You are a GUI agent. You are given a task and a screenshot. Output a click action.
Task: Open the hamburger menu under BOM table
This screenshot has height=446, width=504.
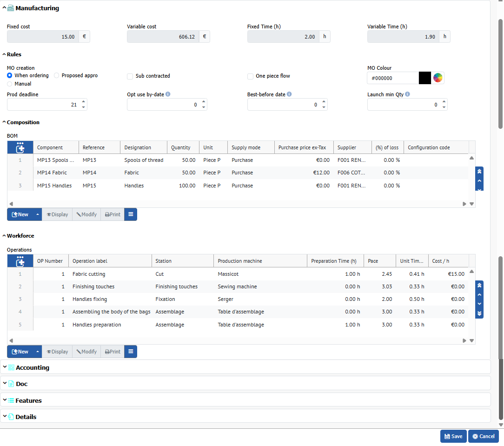(131, 214)
